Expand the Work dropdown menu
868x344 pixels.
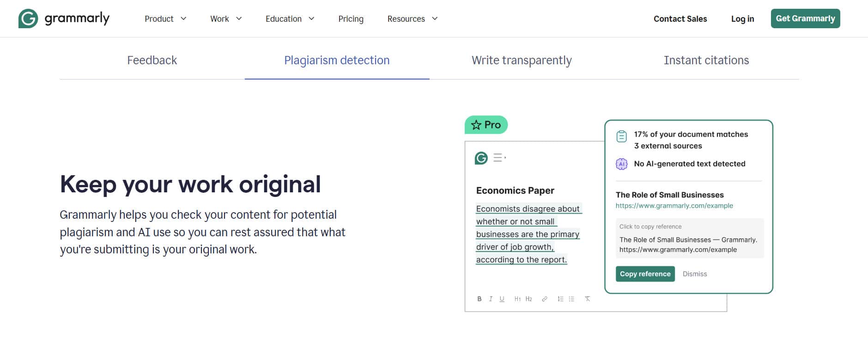(226, 19)
